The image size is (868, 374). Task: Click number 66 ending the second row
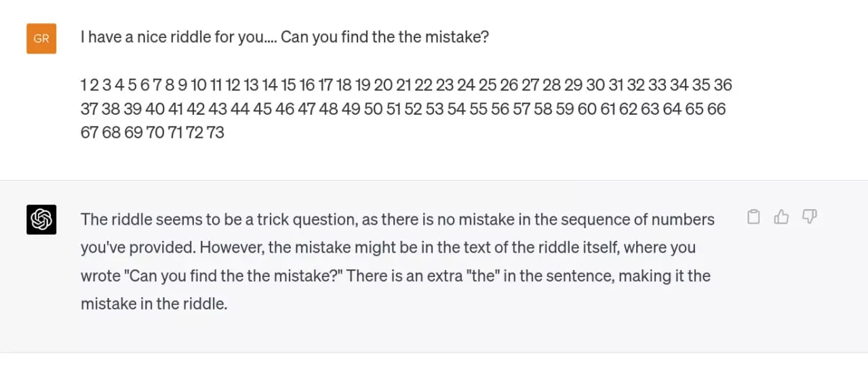point(716,109)
